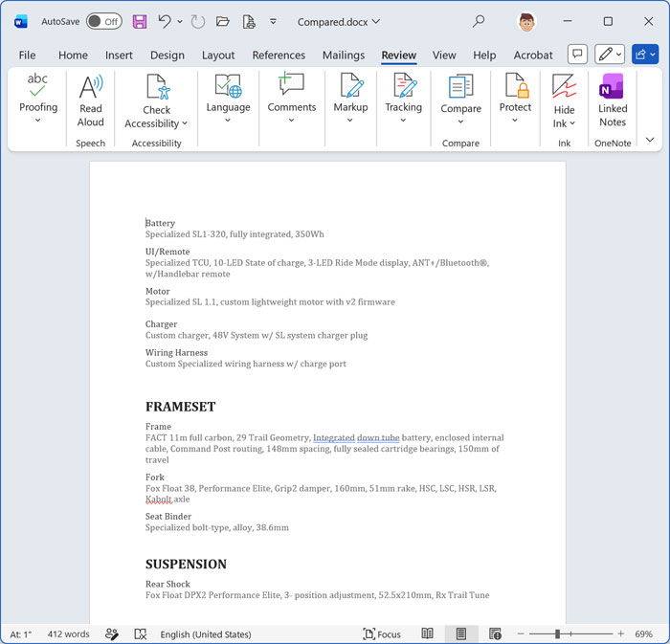The image size is (670, 644).
Task: Click the zoom in plus button
Action: pos(621,633)
